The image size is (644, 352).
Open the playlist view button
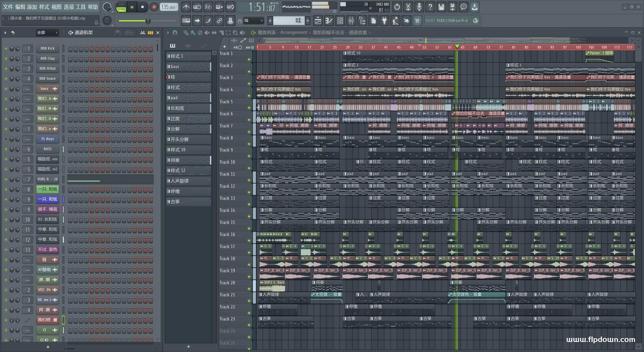click(x=318, y=21)
